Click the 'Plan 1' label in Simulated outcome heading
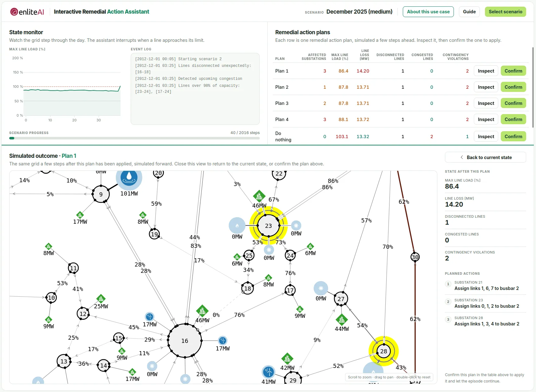This screenshot has width=536, height=392. click(x=69, y=156)
